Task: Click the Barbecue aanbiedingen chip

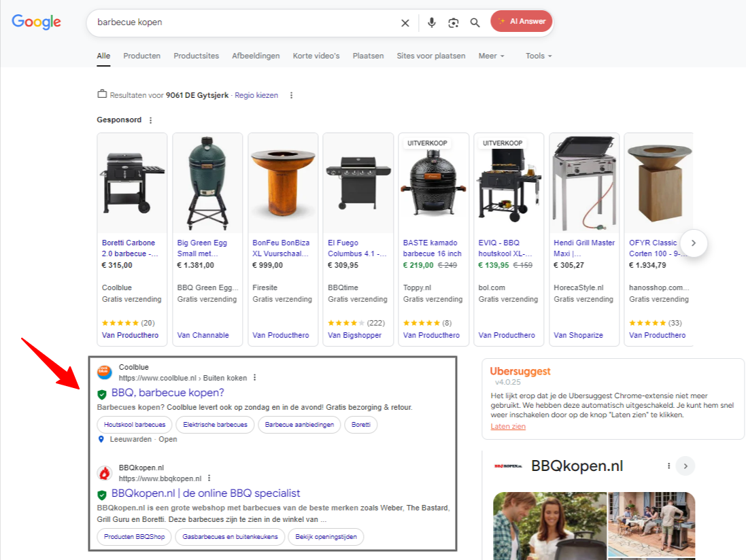Action: tap(299, 425)
